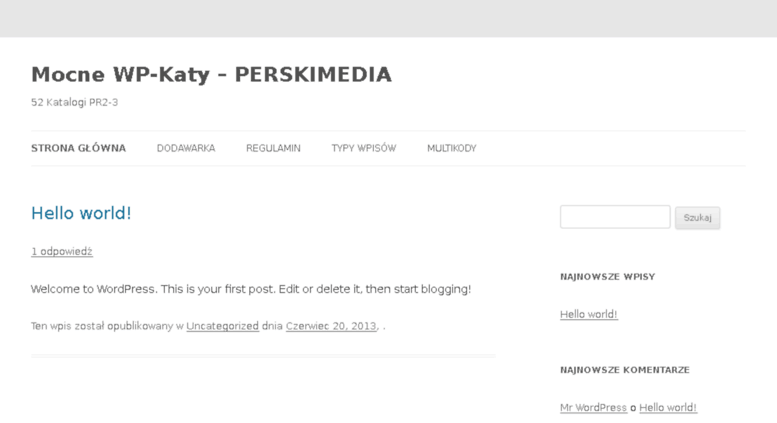
Task: Open the Uncategorized category link
Action: coord(222,326)
